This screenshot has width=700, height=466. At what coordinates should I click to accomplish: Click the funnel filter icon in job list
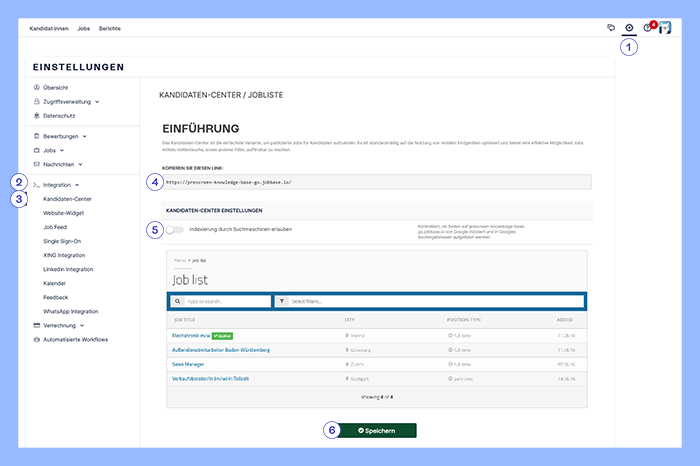282,301
